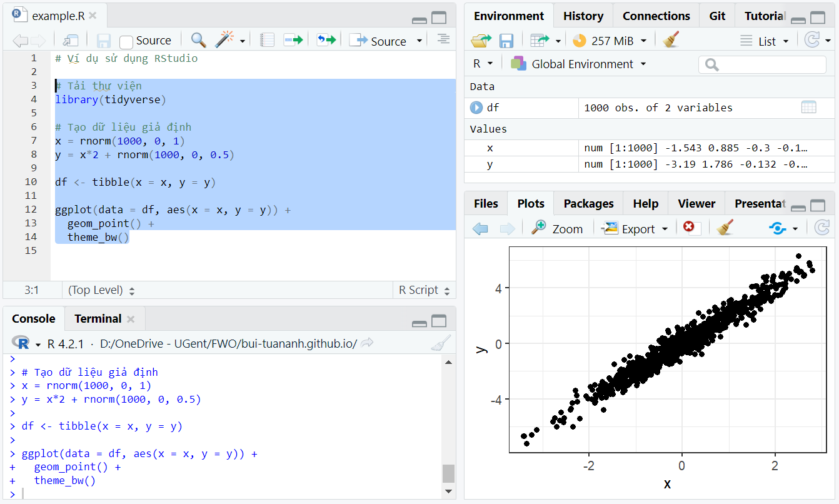The width and height of the screenshot is (839, 504).
Task: Load a workspace with the open-folder icon
Action: tap(481, 41)
